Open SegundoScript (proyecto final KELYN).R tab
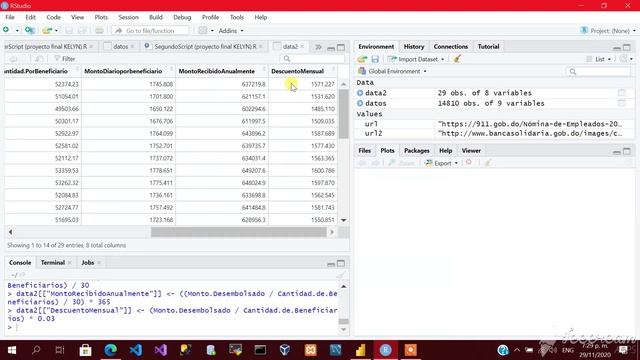 click(205, 47)
